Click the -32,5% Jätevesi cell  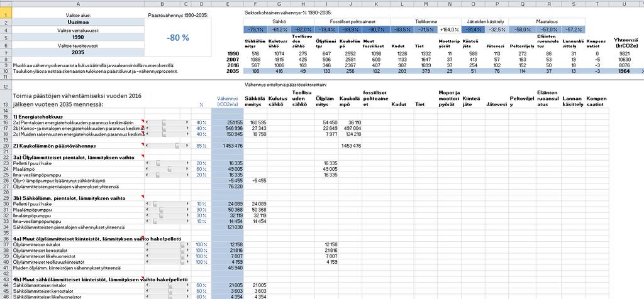click(497, 30)
